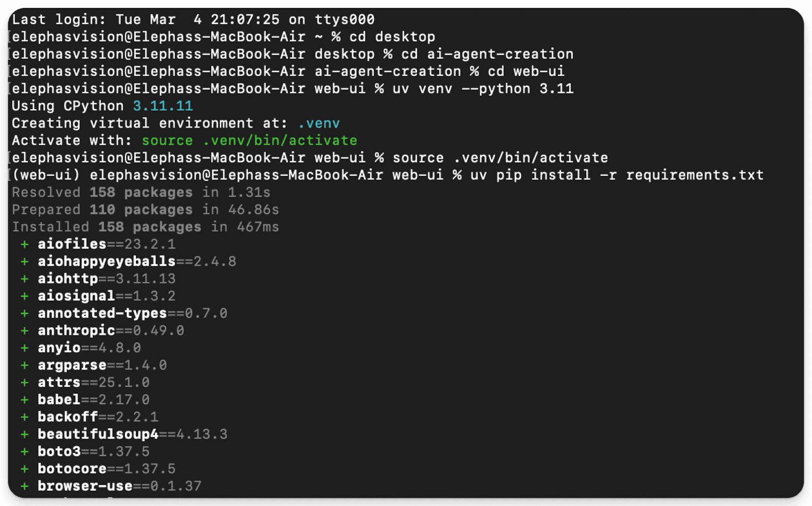Click the 'Installed 158 packages' status line
The width and height of the screenshot is (812, 506).
tap(145, 227)
